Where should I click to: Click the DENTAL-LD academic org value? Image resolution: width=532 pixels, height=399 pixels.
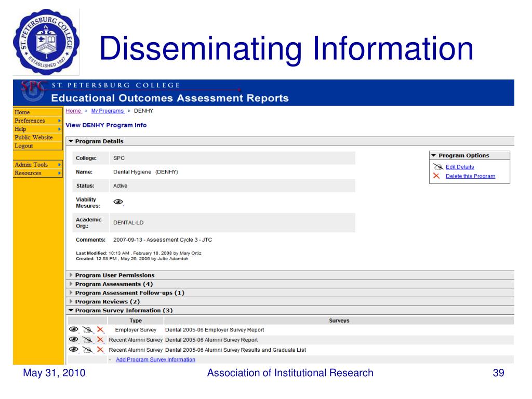pyautogui.click(x=128, y=223)
